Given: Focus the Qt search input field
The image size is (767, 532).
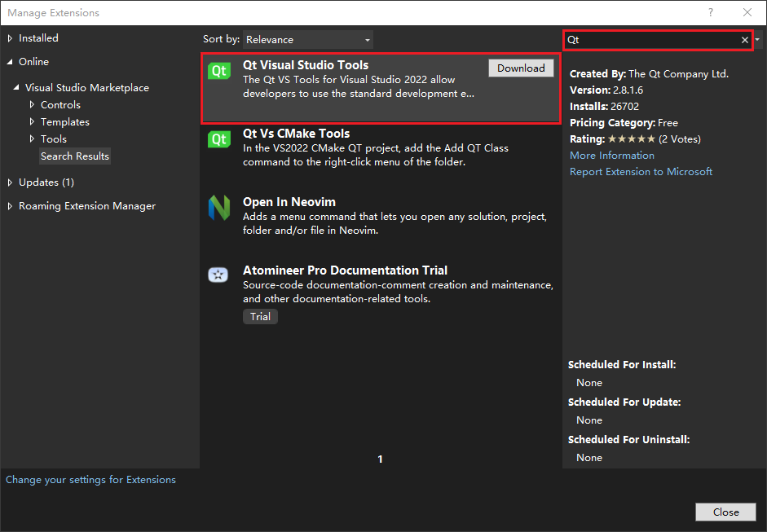Looking at the screenshot, I should click(652, 40).
